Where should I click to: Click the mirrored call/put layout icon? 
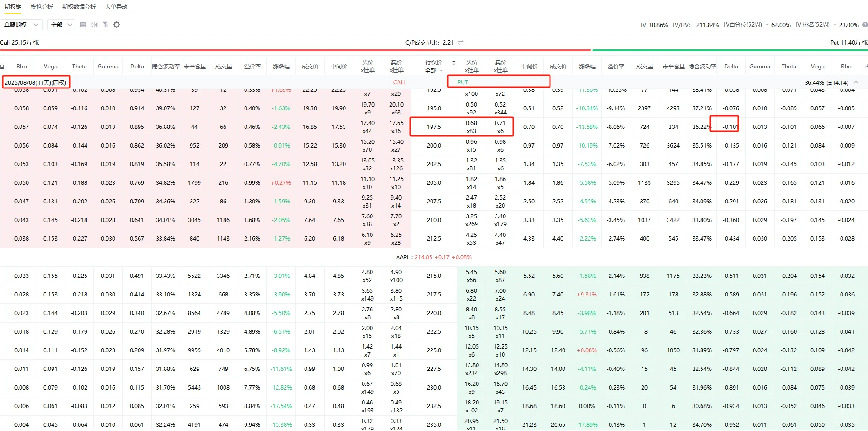click(94, 25)
